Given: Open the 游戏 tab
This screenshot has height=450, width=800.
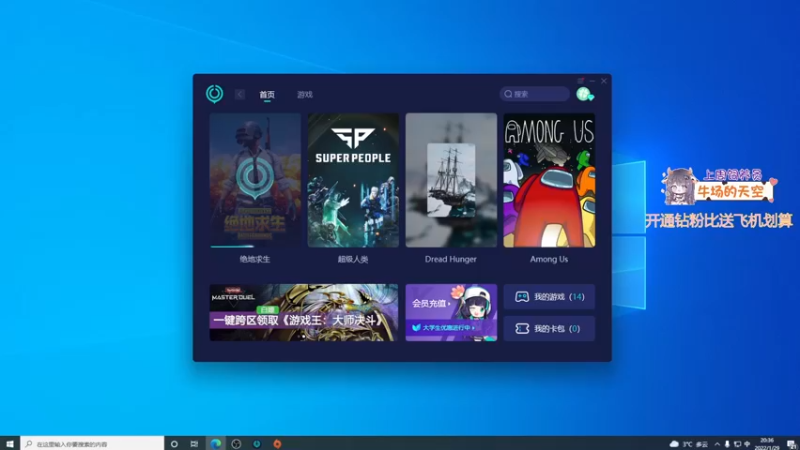Looking at the screenshot, I should [305, 94].
